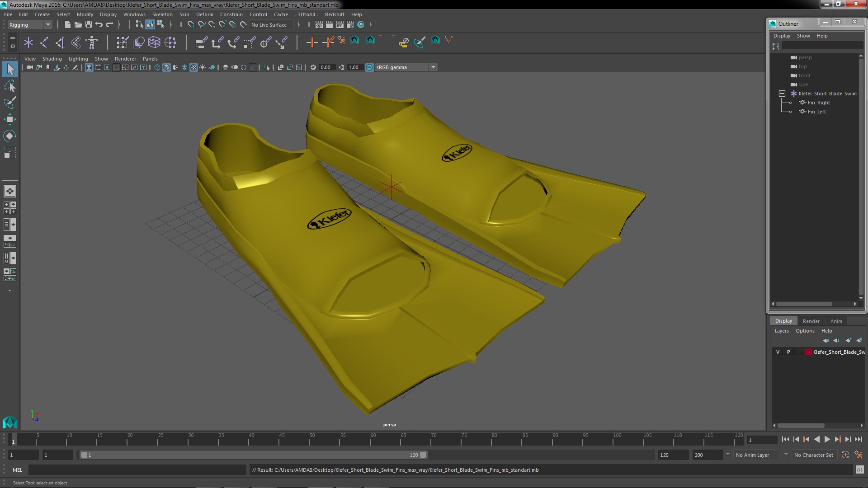Activate the Lasso Select tool

(10, 86)
